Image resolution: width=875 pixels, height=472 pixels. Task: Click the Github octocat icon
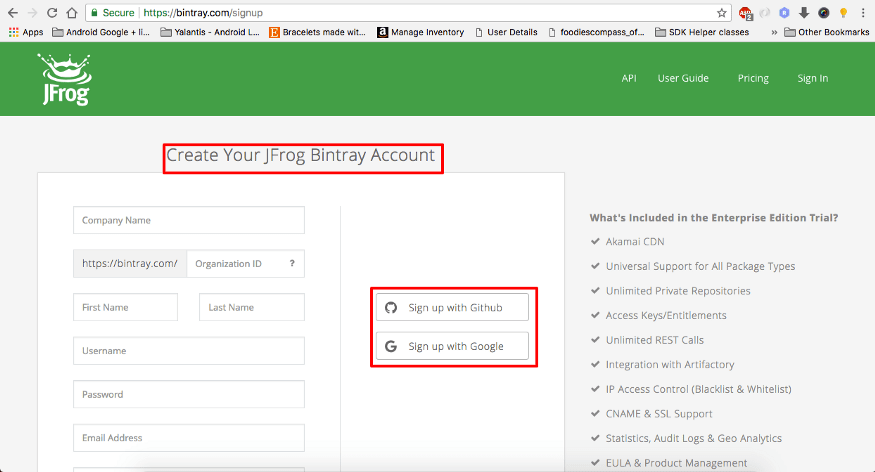pyautogui.click(x=391, y=307)
